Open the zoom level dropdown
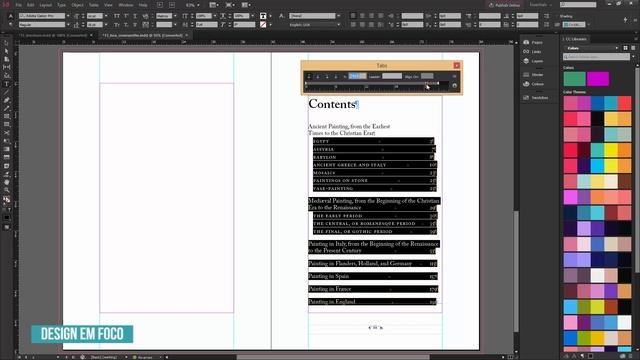The image size is (640, 360). [x=198, y=5]
